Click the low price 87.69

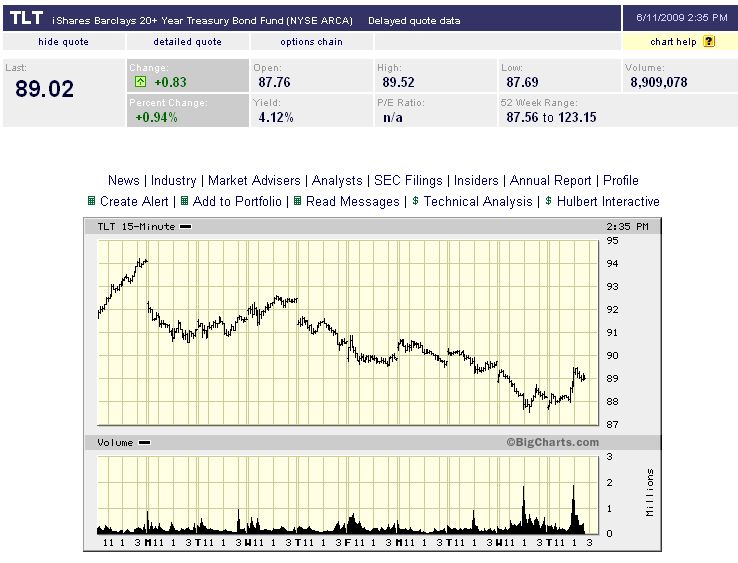tap(522, 82)
